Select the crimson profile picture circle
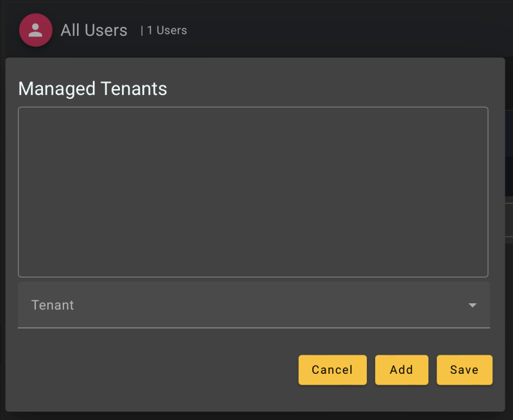This screenshot has height=420, width=513. [x=35, y=29]
